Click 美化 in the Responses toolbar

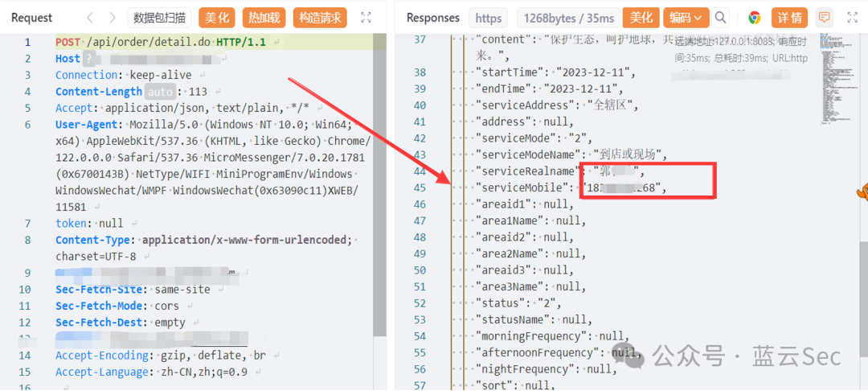(x=641, y=18)
